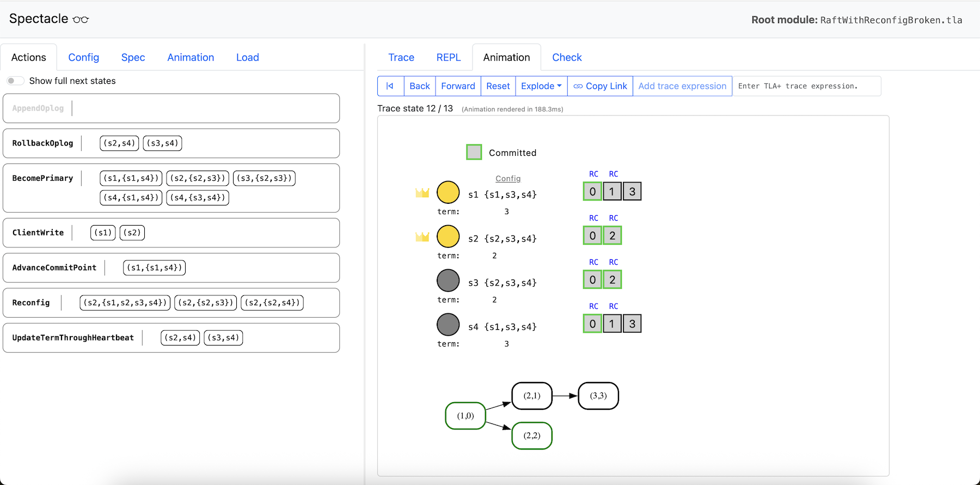The height and width of the screenshot is (485, 980).
Task: Toggle Show full next states switch
Action: [x=15, y=81]
